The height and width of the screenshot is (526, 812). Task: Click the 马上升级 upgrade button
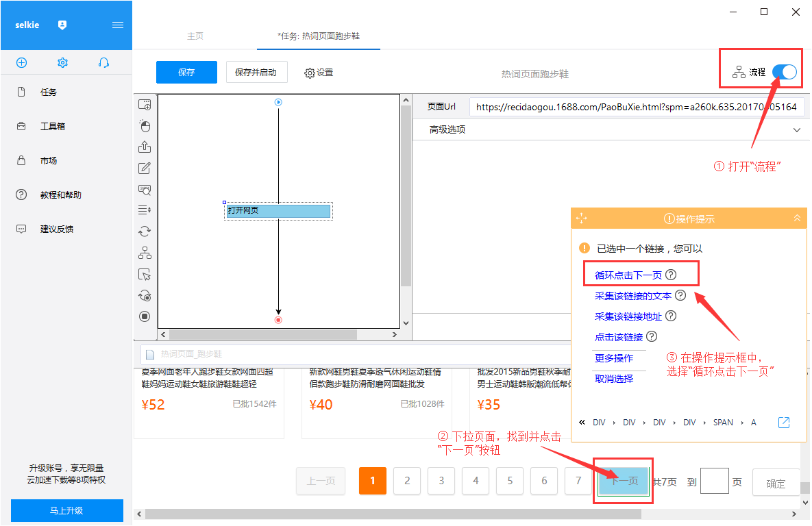pos(66,510)
